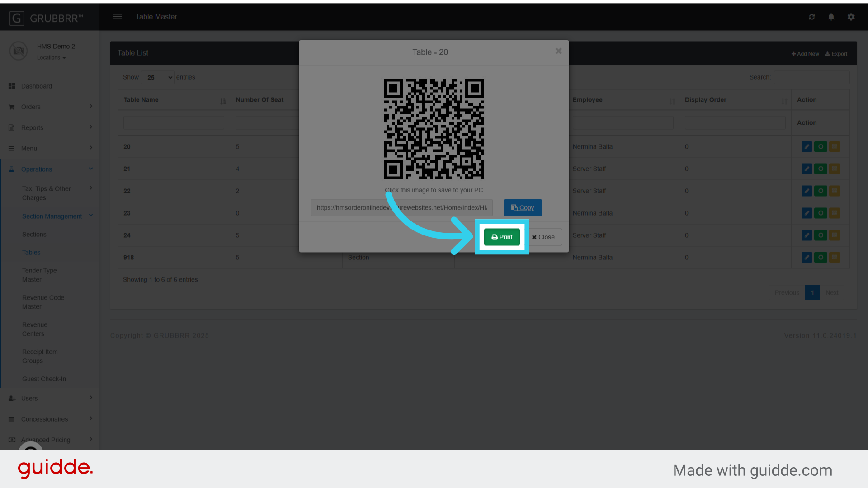Collapse the Operations menu

(50, 169)
